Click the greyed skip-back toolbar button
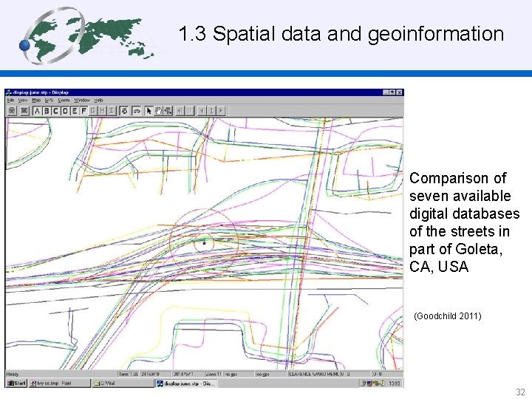The height and width of the screenshot is (399, 532). point(180,111)
